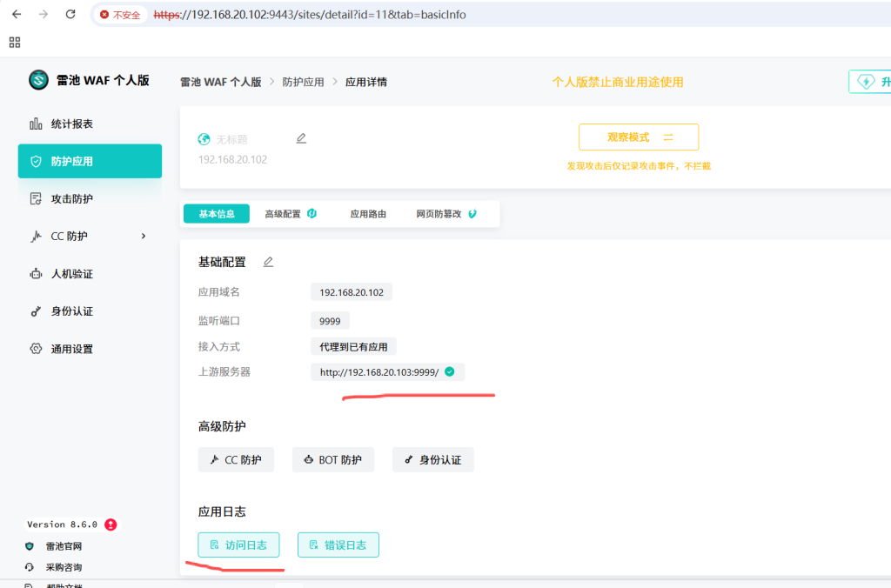
Task: Switch to the 网页防篡改 tab
Action: tap(445, 214)
